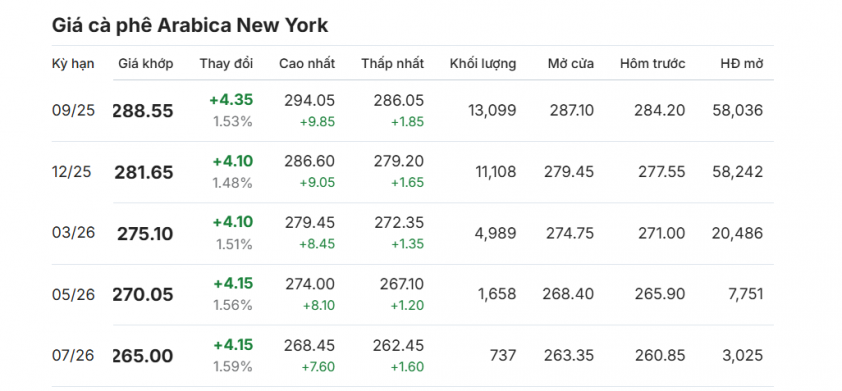This screenshot has width=842, height=391.
Task: Click the 'Thay đổi' column header
Action: (x=226, y=63)
